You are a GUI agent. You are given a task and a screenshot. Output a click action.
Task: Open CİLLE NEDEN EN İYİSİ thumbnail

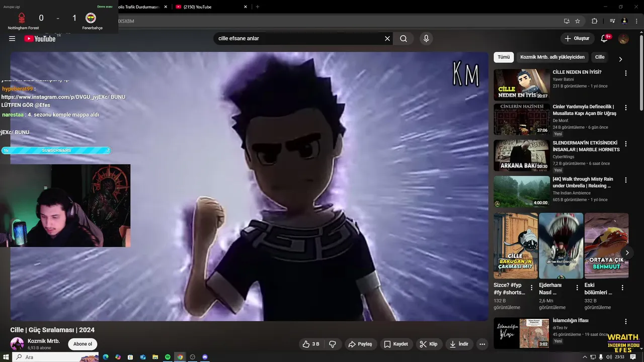521,84
